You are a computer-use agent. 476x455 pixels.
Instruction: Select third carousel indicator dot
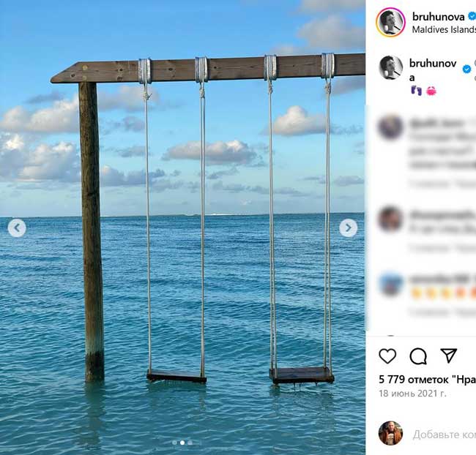pyautogui.click(x=190, y=443)
